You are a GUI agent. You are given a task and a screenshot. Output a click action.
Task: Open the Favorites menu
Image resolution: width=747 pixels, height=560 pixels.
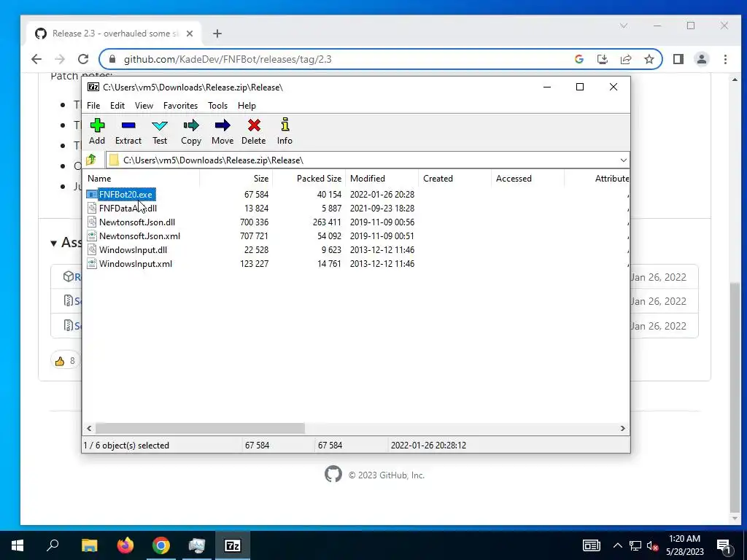pyautogui.click(x=181, y=105)
